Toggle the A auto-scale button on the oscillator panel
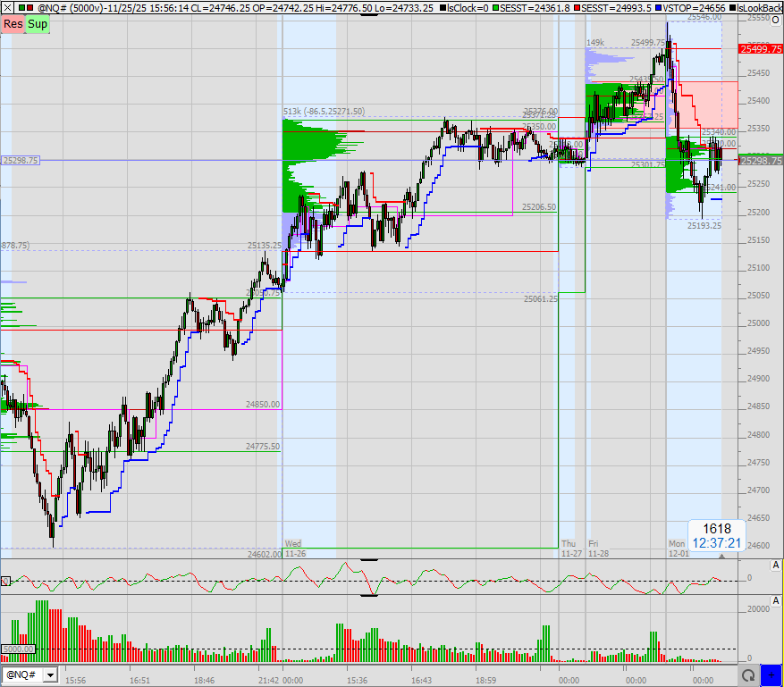Screen dimensions: 784x687 click(776, 566)
